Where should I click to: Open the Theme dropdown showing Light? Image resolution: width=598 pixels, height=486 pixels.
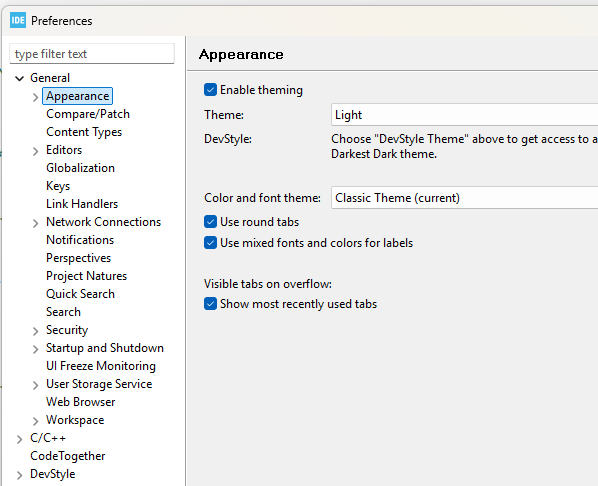tap(465, 114)
